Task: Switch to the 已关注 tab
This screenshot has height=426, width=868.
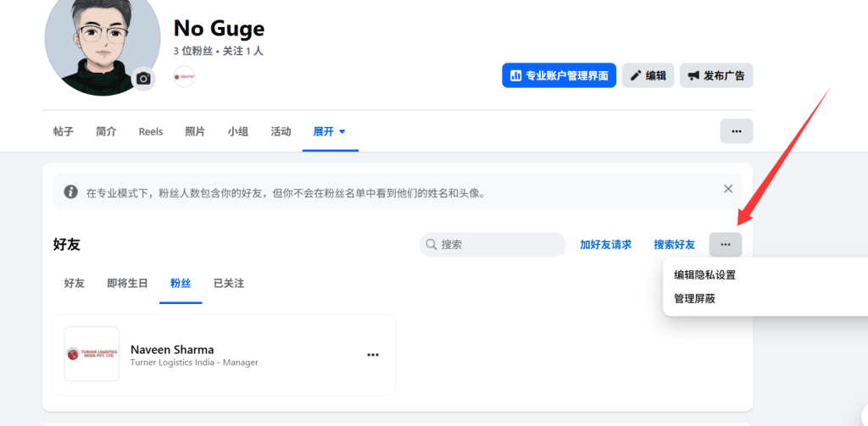Action: point(228,284)
